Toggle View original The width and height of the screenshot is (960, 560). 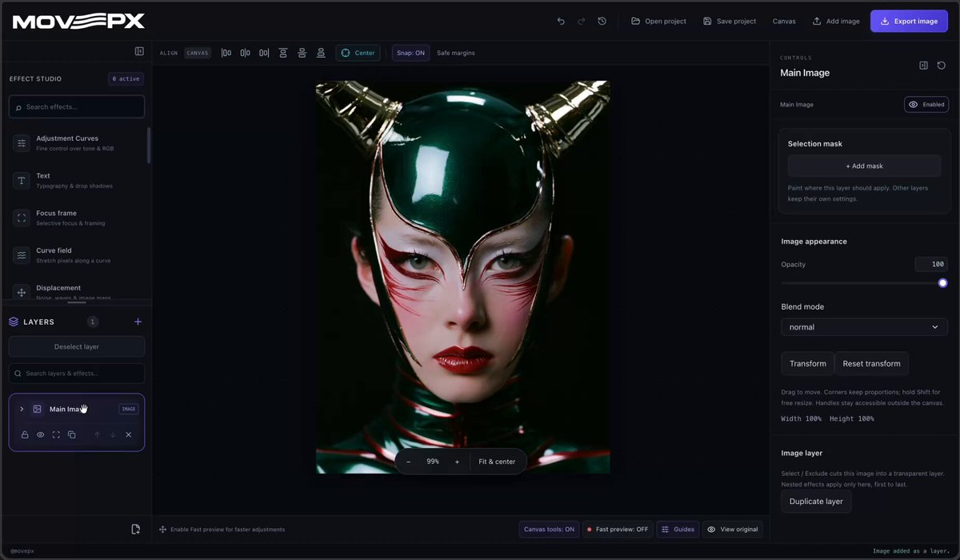(733, 529)
